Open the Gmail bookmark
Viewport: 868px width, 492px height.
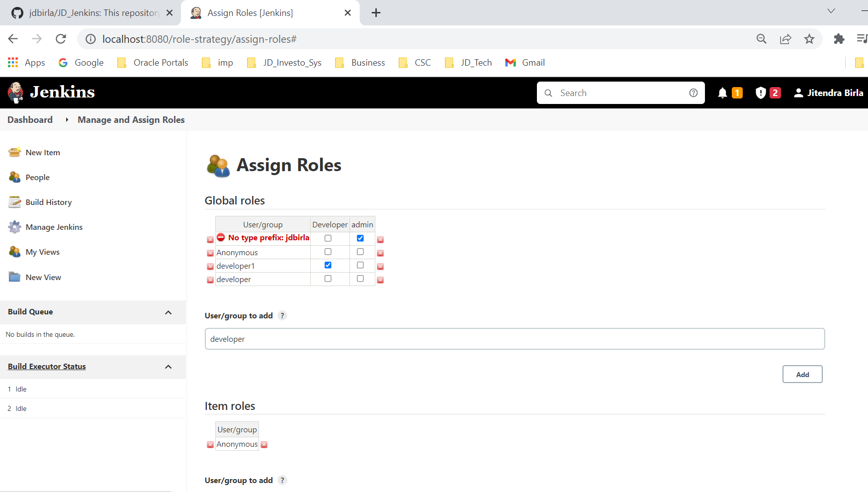(525, 63)
